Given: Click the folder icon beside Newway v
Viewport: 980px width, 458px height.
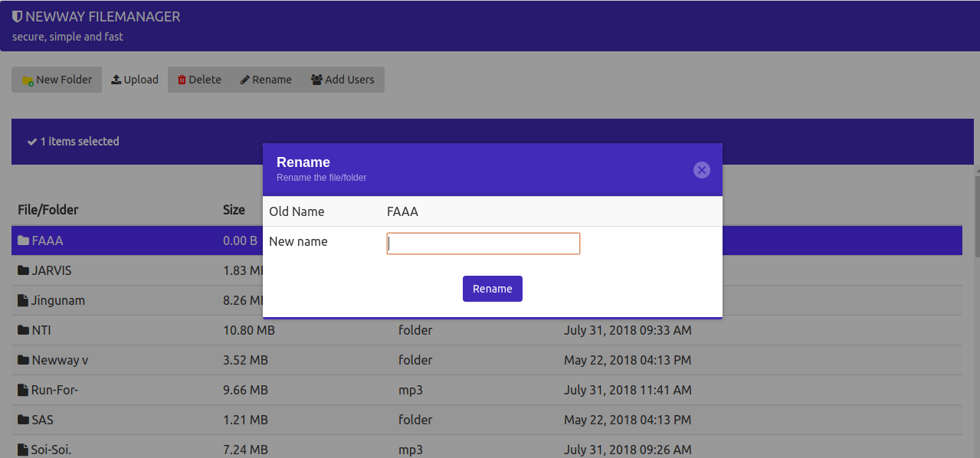Looking at the screenshot, I should pos(23,360).
